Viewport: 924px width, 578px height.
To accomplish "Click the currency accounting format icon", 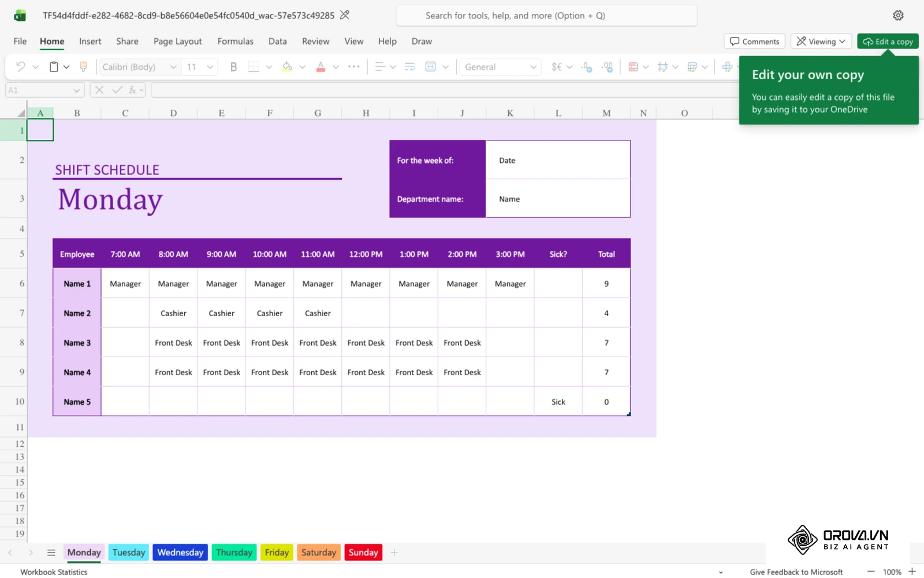I will pos(557,67).
